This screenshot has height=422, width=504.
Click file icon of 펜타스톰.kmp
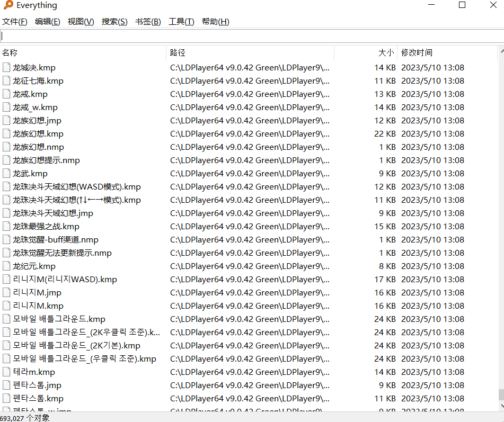(6, 398)
